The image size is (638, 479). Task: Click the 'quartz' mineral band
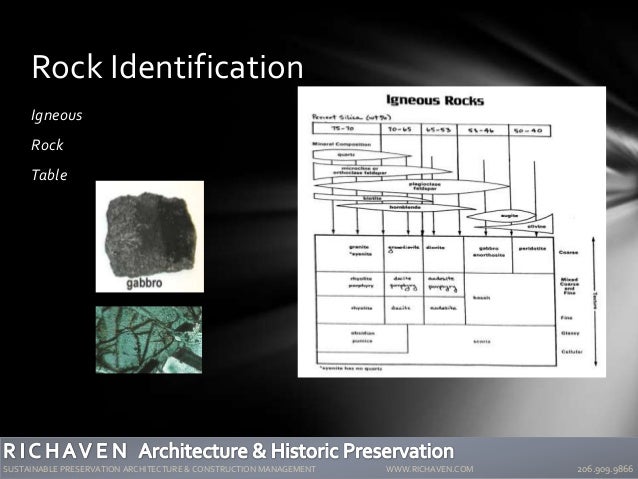361,155
